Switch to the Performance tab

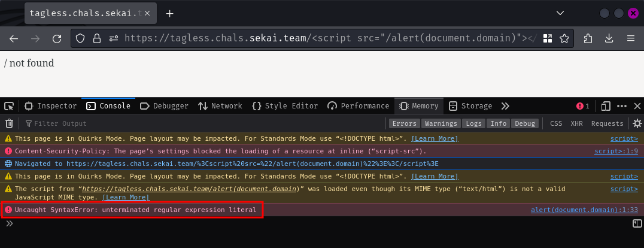(358, 106)
